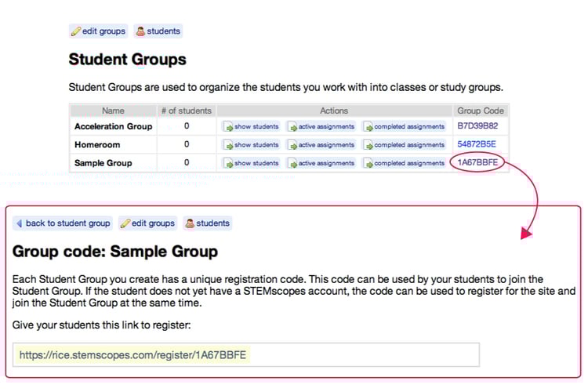This screenshot has width=588, height=392.
Task: Click person icon in lower students button
Action: click(190, 223)
